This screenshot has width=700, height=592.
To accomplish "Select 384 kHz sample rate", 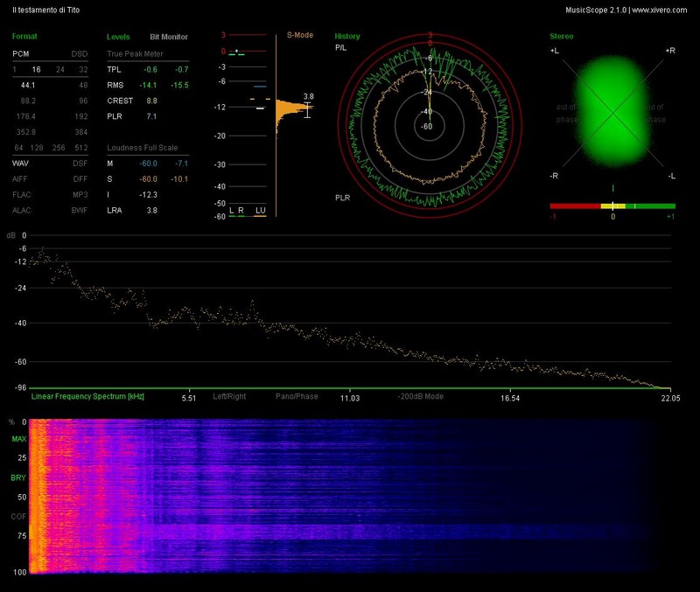I will click(81, 132).
